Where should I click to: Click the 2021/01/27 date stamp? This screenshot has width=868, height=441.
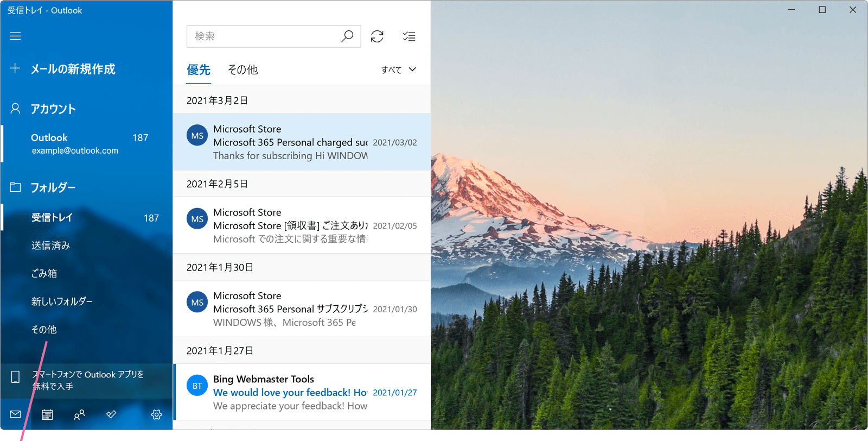395,392
